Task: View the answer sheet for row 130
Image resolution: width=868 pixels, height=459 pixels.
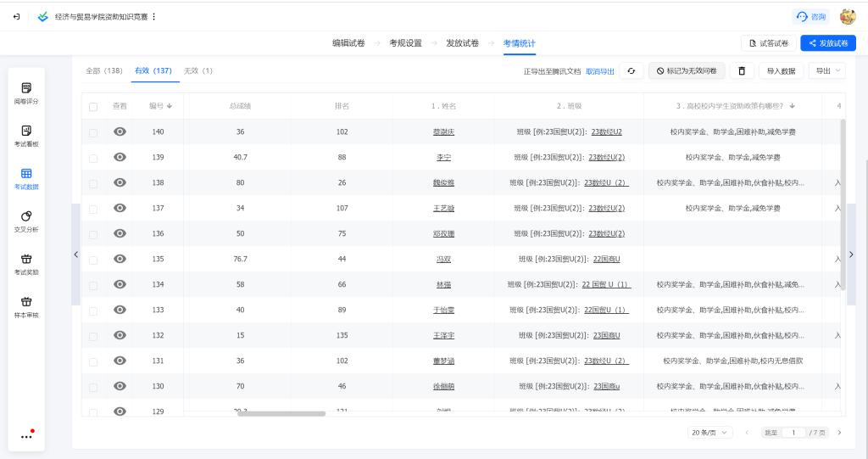Action: point(120,386)
